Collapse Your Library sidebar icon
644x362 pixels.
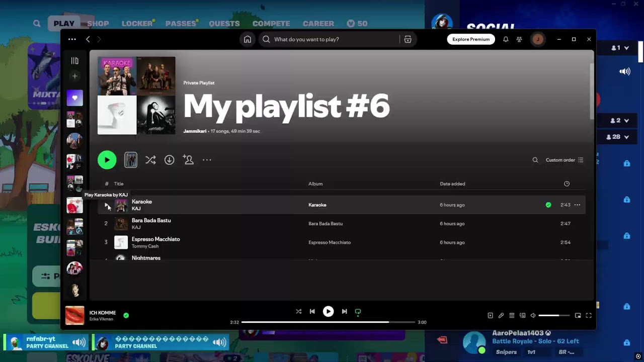74,61
